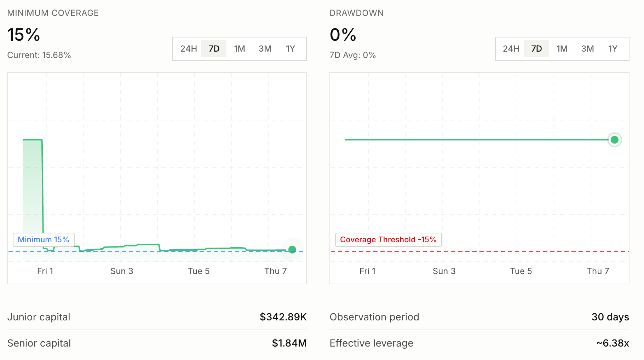Click the green endpoint dot on coverage chart
The height and width of the screenshot is (360, 644).
click(292, 250)
